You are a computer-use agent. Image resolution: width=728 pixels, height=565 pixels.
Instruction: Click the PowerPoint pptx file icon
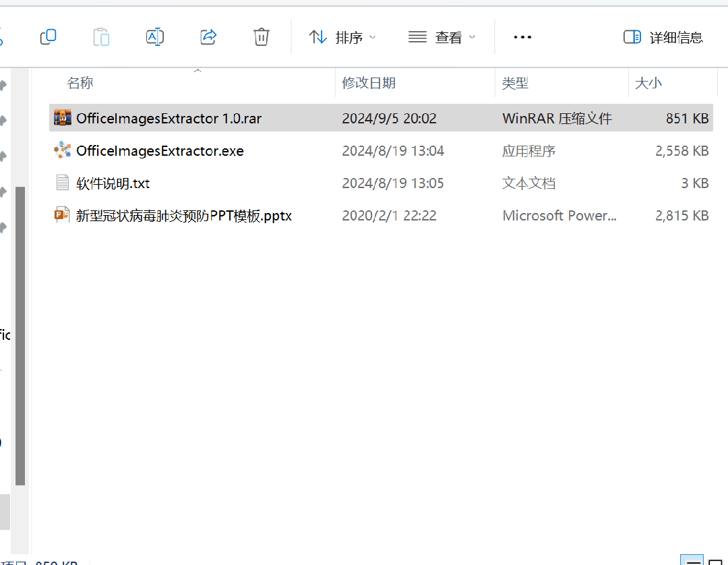tap(62, 215)
